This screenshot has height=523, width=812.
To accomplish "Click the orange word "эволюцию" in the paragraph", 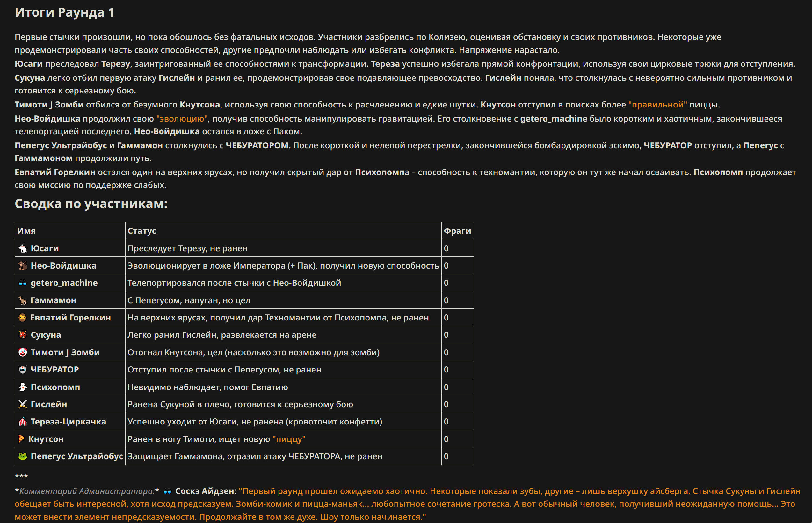I will pyautogui.click(x=182, y=119).
